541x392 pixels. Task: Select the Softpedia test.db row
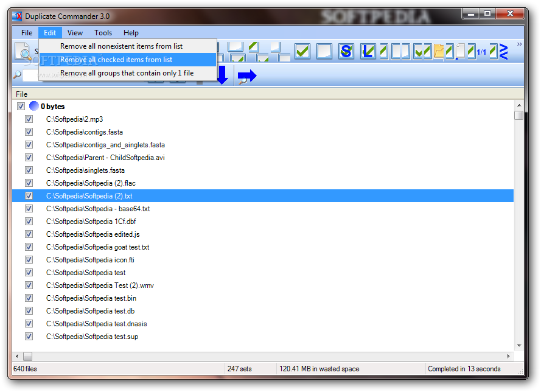coord(263,310)
